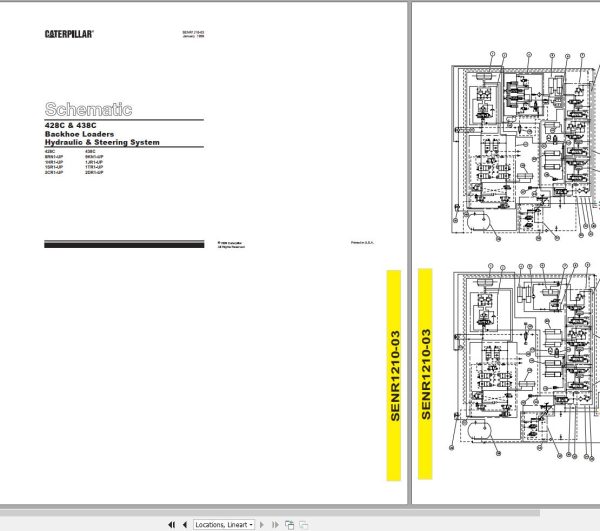Click the lower hydraulic schematic diagram

point(525,360)
